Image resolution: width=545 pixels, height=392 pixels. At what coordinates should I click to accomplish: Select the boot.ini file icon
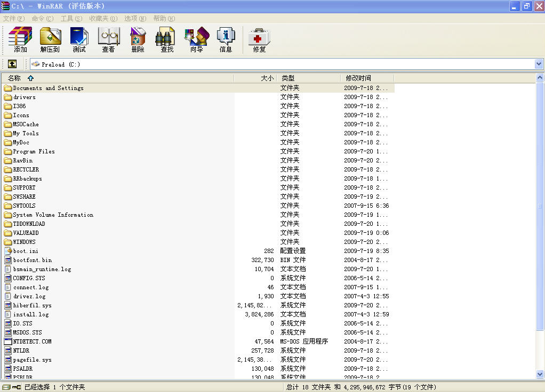[x=8, y=251]
